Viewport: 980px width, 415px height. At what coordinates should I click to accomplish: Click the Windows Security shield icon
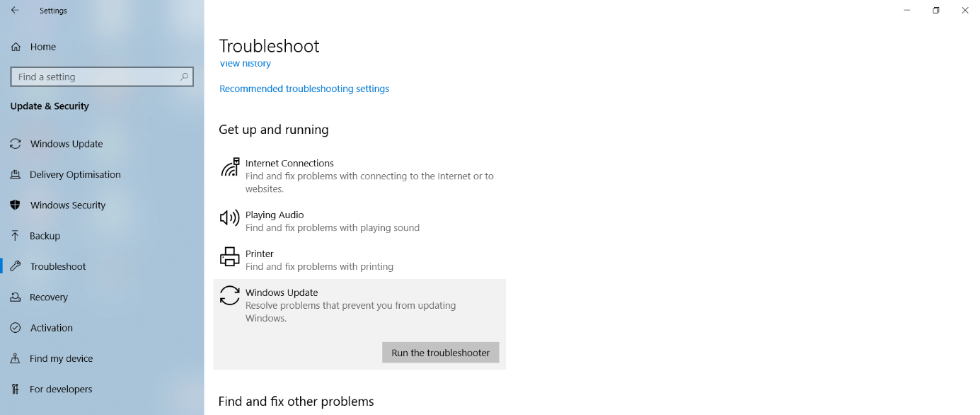coord(16,205)
